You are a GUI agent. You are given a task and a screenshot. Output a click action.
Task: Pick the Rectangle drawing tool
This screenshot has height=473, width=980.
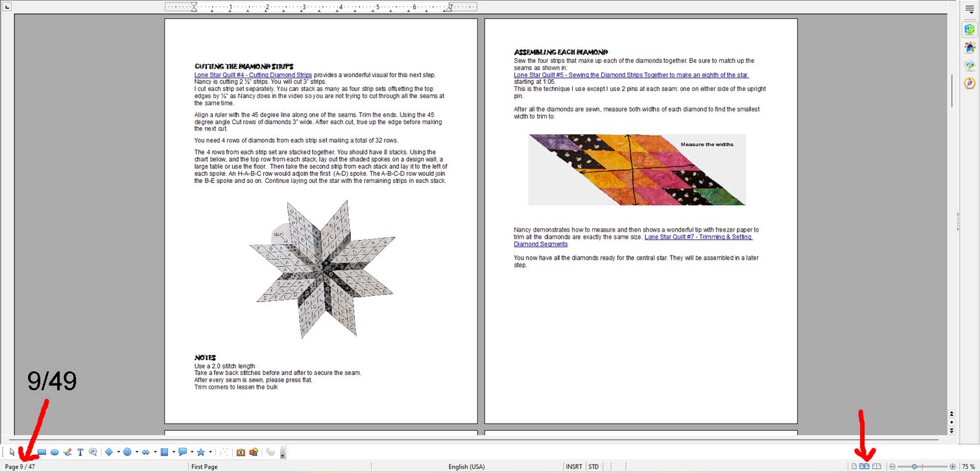coord(42,452)
